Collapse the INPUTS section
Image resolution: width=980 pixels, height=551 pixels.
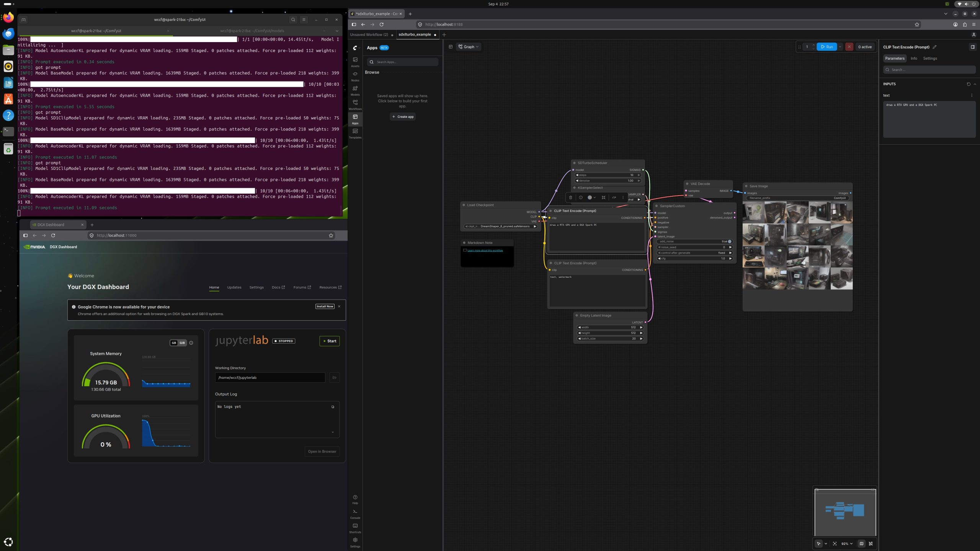(975, 84)
